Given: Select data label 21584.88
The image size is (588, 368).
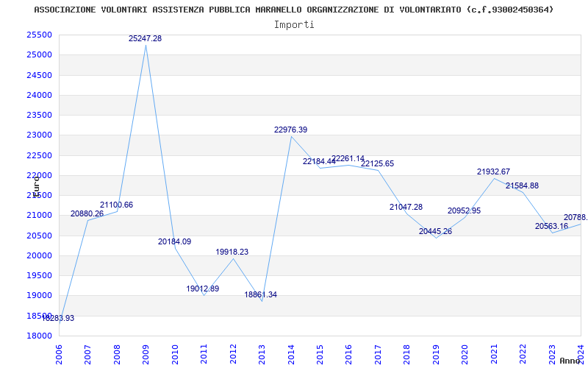Looking at the screenshot, I should pos(522,185).
